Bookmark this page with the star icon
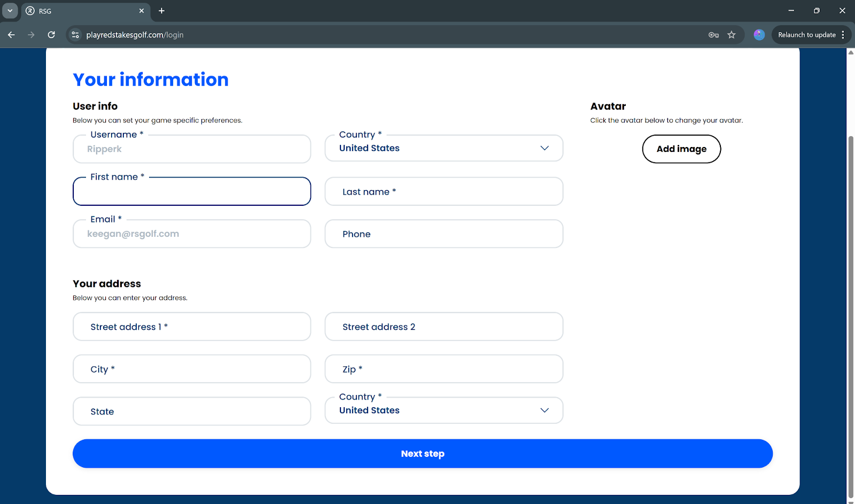This screenshot has height=504, width=855. tap(732, 35)
